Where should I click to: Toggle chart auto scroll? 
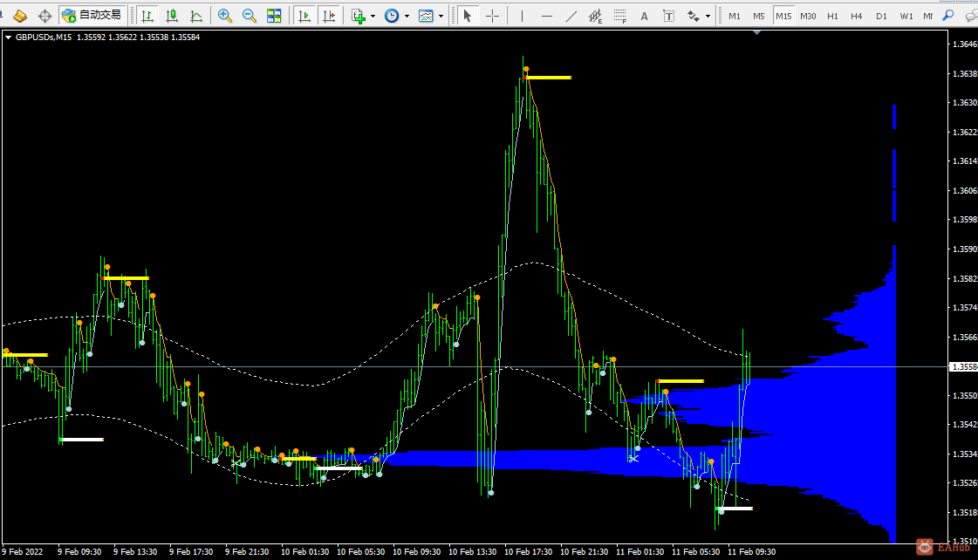click(x=304, y=16)
